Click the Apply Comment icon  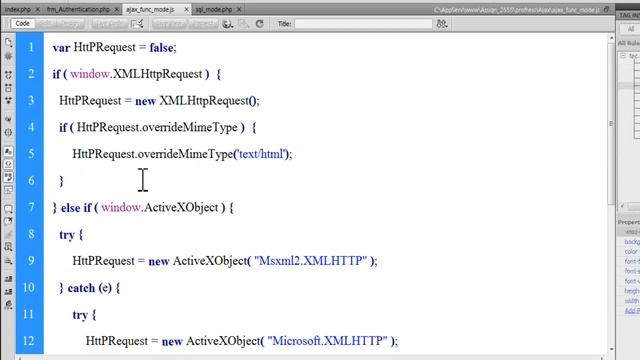pos(8,209)
